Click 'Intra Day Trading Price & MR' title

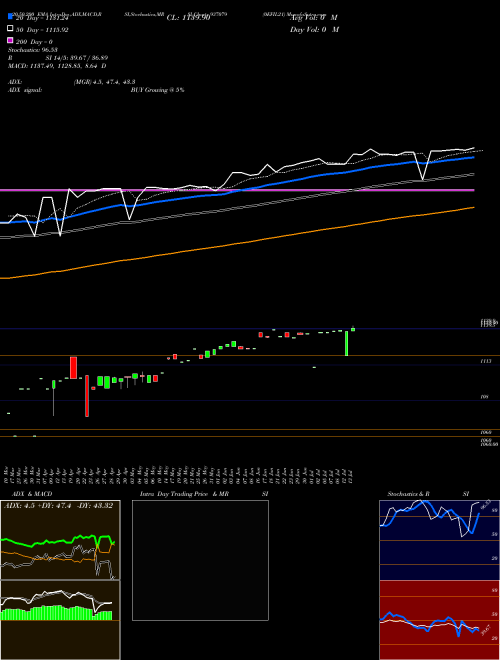[184, 494]
